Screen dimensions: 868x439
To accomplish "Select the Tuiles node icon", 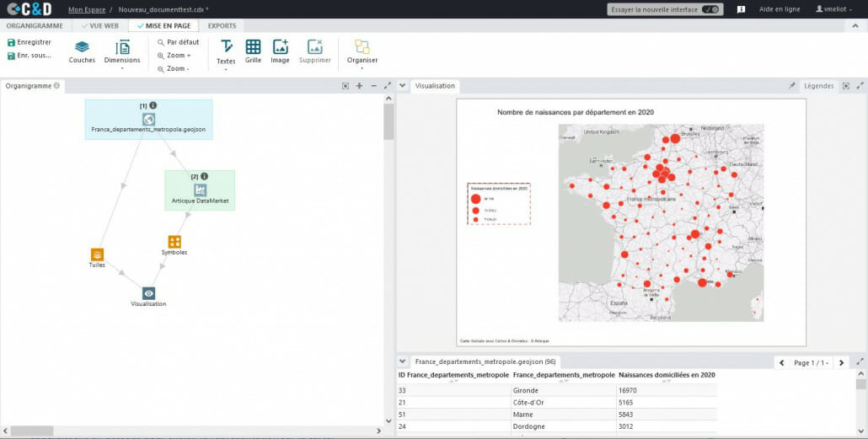I will (97, 254).
